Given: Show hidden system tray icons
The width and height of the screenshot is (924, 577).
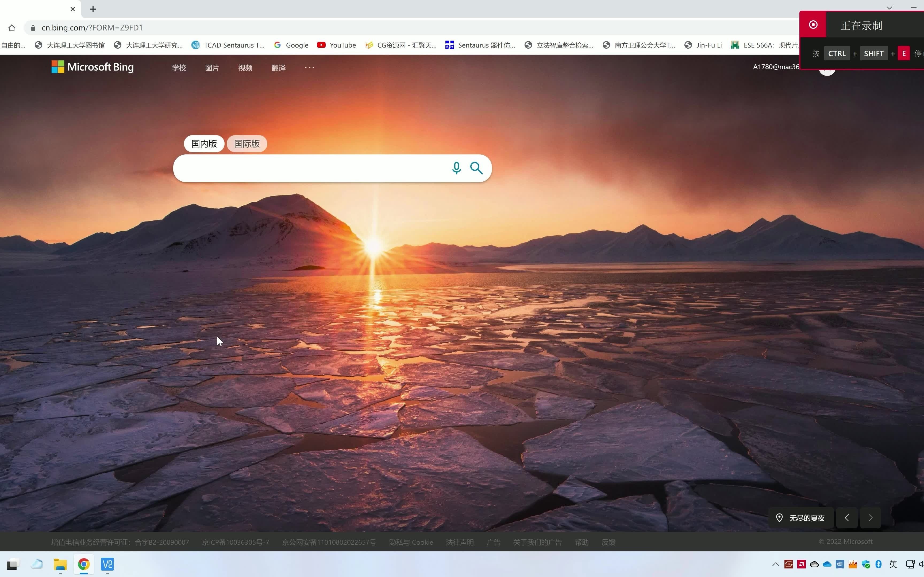Looking at the screenshot, I should [775, 564].
